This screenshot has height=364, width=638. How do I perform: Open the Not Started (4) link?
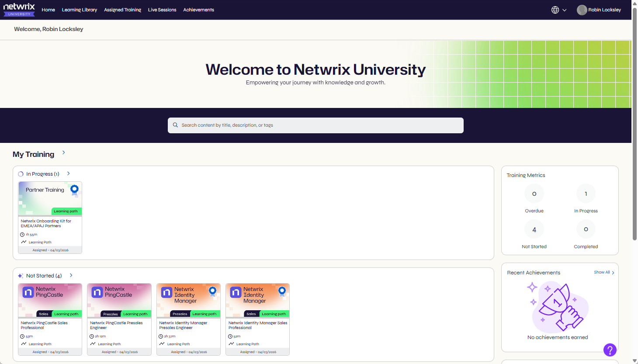pos(44,276)
